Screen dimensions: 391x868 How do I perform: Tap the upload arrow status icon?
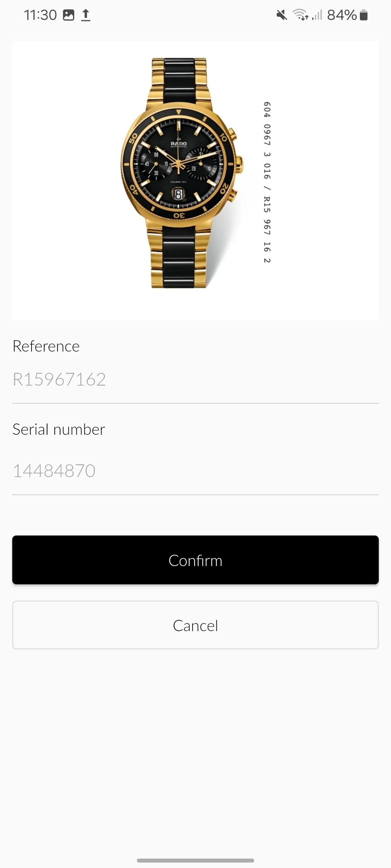coord(85,15)
